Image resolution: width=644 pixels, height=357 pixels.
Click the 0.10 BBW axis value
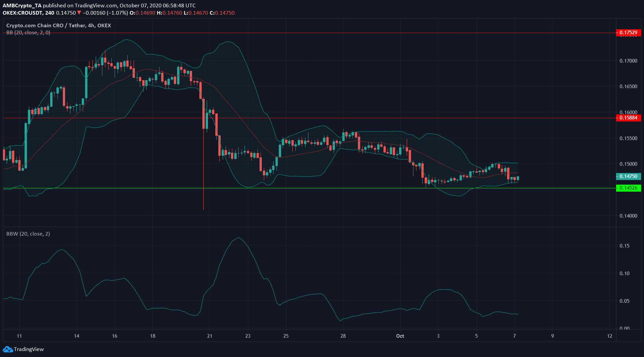tap(624, 273)
